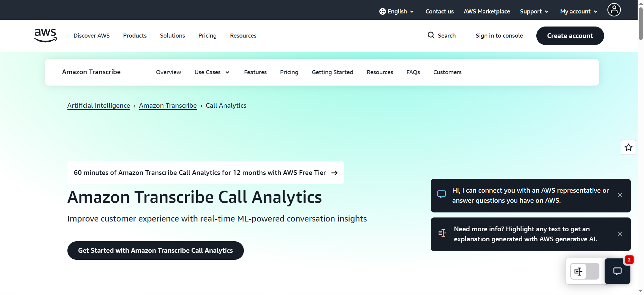Open the Getting Started tab
Screen dimensions: 644x295
click(x=332, y=72)
